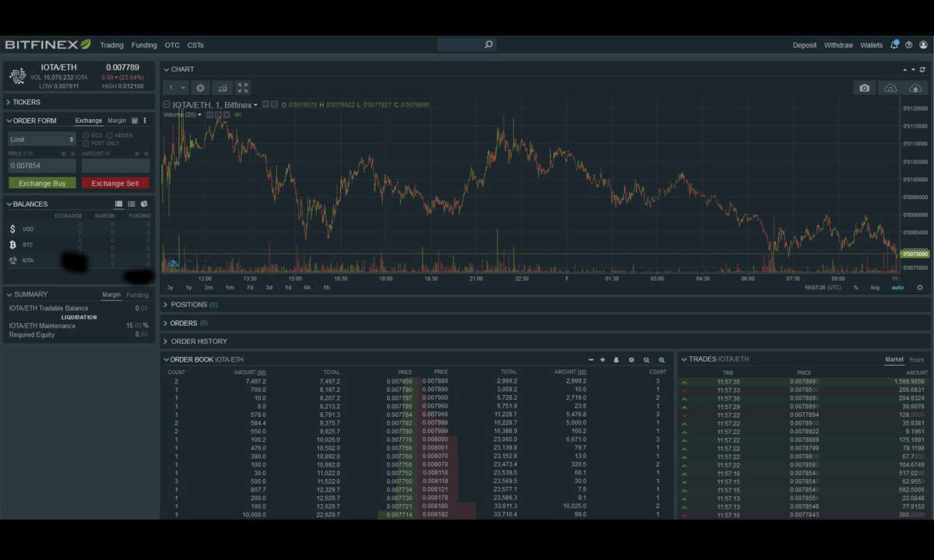Open order book settings gear
The image size is (934, 560).
click(631, 360)
